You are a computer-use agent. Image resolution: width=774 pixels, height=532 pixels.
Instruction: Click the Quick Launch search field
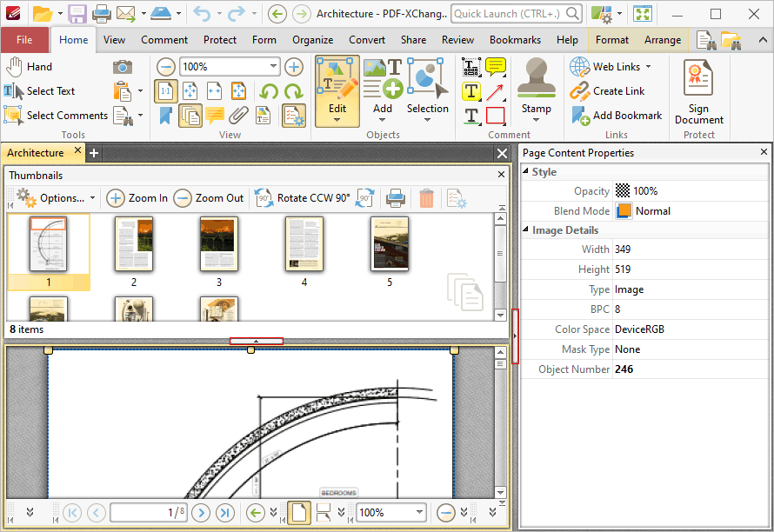(x=517, y=14)
